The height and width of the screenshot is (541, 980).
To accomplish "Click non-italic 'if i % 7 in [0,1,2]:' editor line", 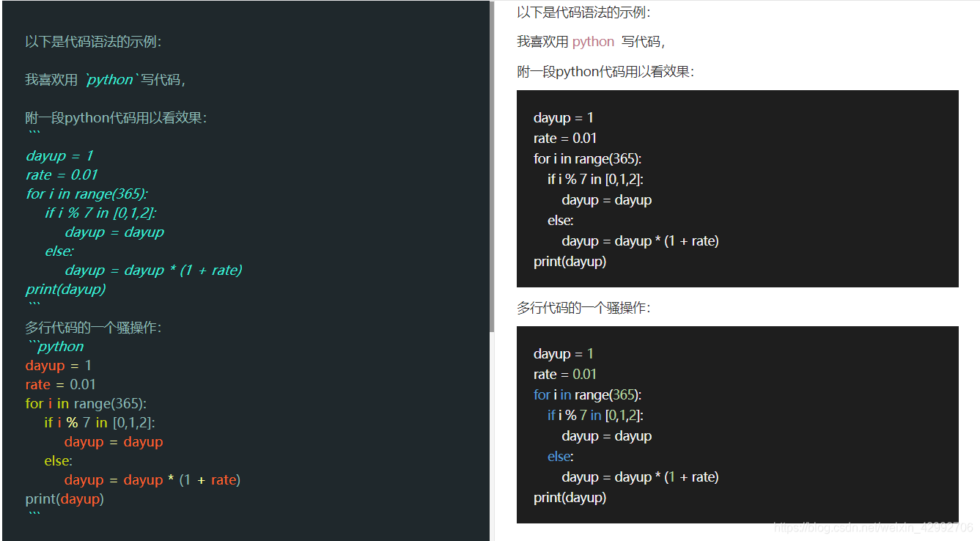I will 100,423.
